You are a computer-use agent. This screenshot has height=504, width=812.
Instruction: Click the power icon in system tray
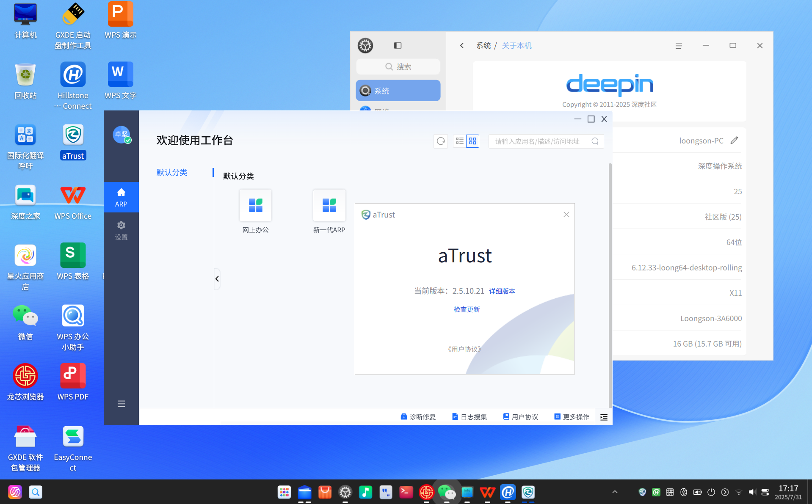coord(711,492)
